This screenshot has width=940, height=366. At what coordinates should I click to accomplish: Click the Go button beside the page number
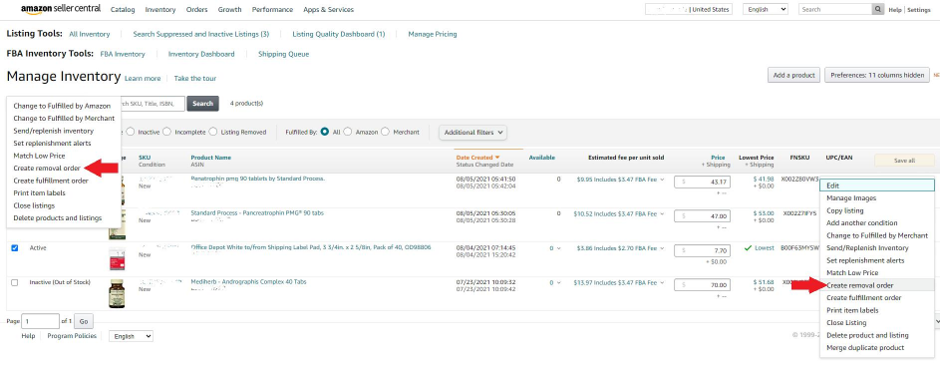pyautogui.click(x=83, y=322)
